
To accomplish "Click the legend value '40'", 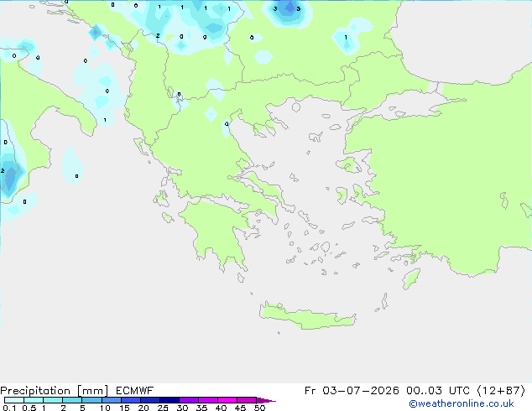I will (x=221, y=408).
